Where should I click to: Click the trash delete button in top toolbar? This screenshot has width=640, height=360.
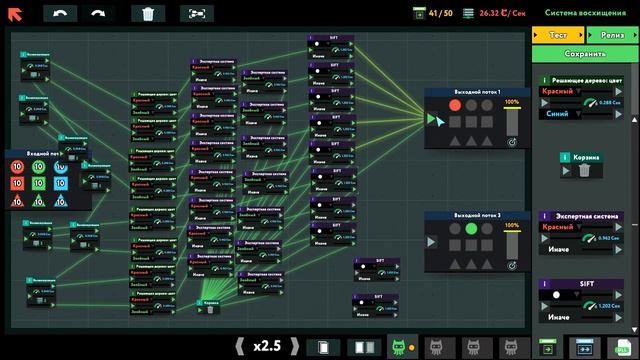click(x=148, y=13)
